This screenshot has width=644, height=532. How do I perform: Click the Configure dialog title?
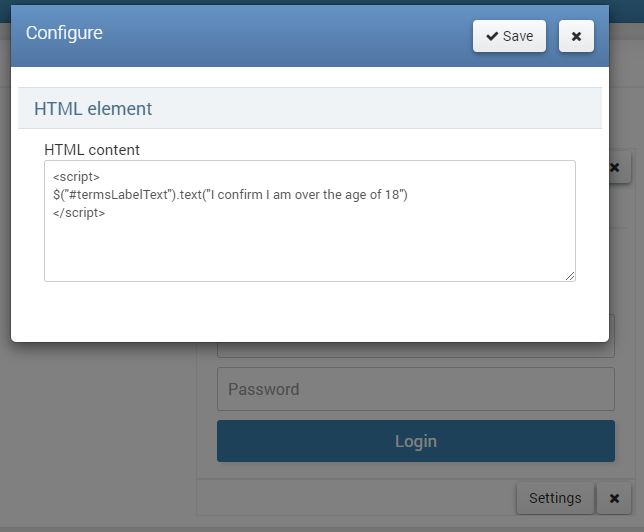click(64, 33)
